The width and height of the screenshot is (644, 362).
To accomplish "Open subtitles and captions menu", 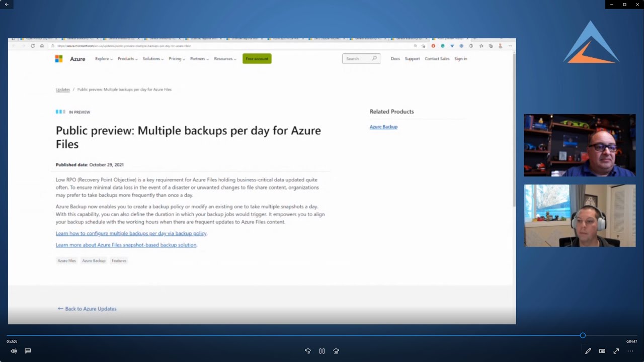I will pyautogui.click(x=28, y=351).
